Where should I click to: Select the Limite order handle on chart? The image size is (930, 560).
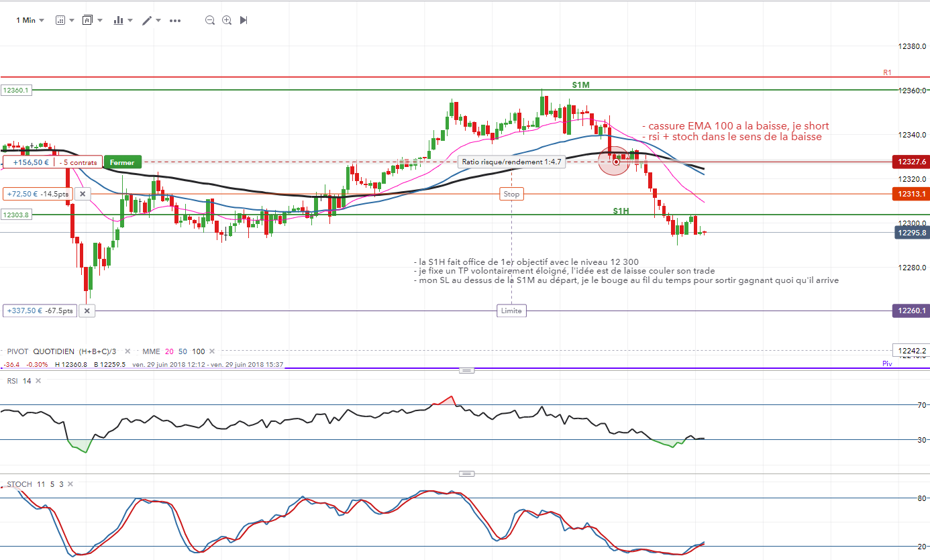(511, 311)
